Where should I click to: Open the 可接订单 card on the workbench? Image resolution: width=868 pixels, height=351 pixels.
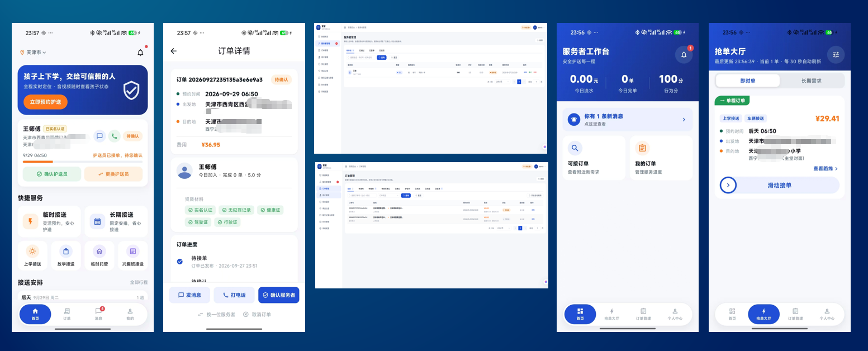coord(594,158)
